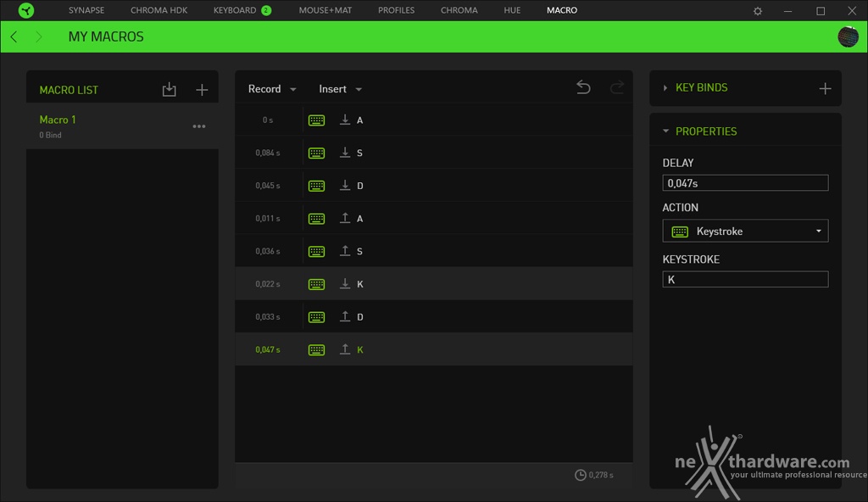This screenshot has height=502, width=868.
Task: Switch to the Synapse tab
Action: (86, 10)
